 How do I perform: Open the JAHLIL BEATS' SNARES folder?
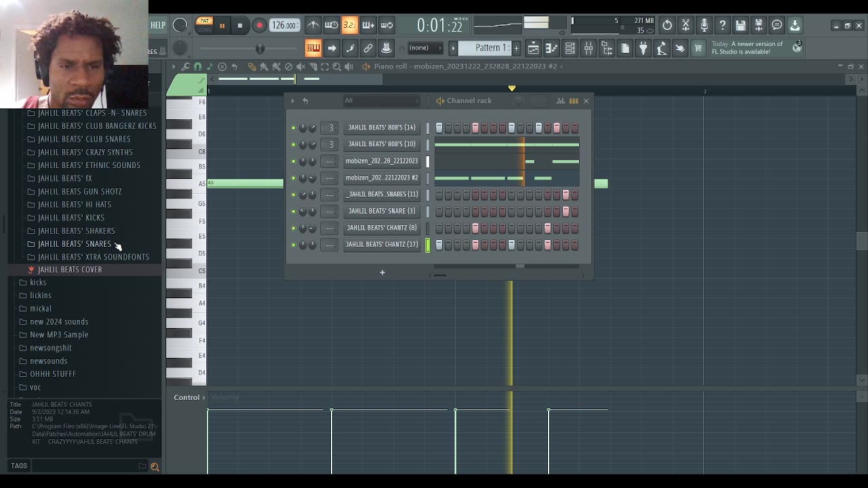coord(75,244)
